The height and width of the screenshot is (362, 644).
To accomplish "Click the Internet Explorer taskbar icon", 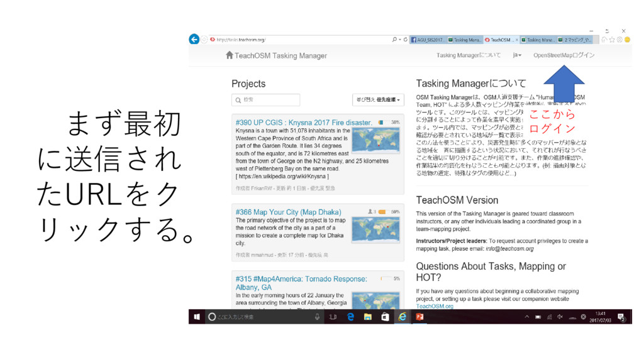I will point(402,317).
